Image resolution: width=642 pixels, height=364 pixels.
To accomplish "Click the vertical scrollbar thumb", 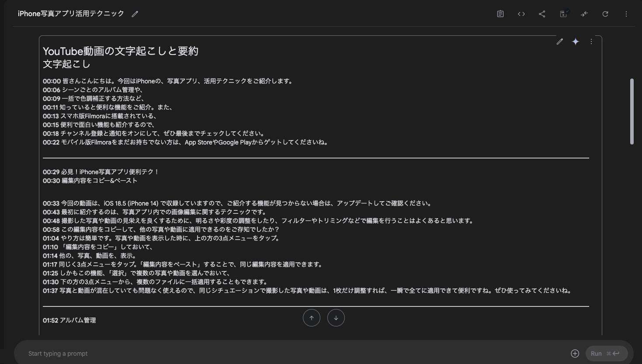I will click(632, 111).
